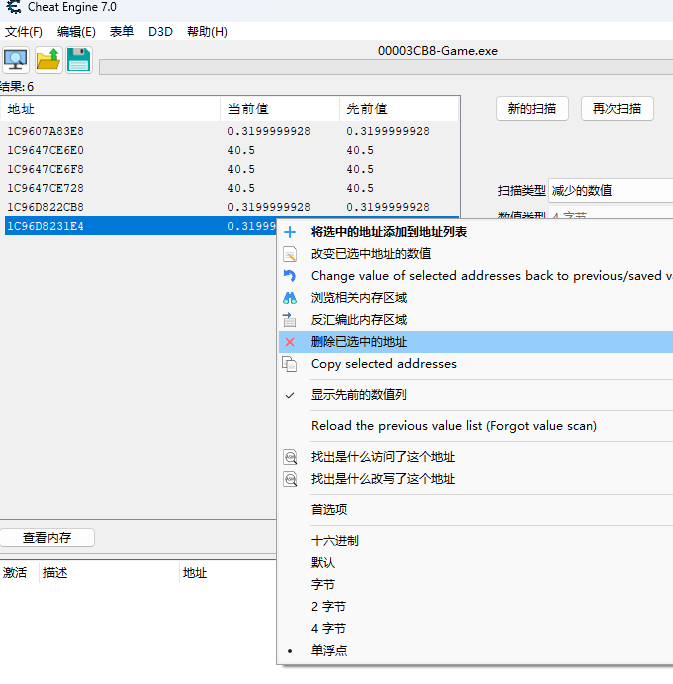Click the blue plus icon in context menu
This screenshot has width=673, height=684.
pyautogui.click(x=290, y=232)
